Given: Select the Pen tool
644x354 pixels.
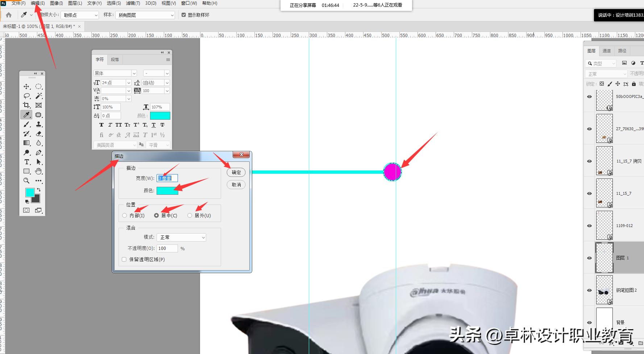Looking at the screenshot, I should 38,153.
